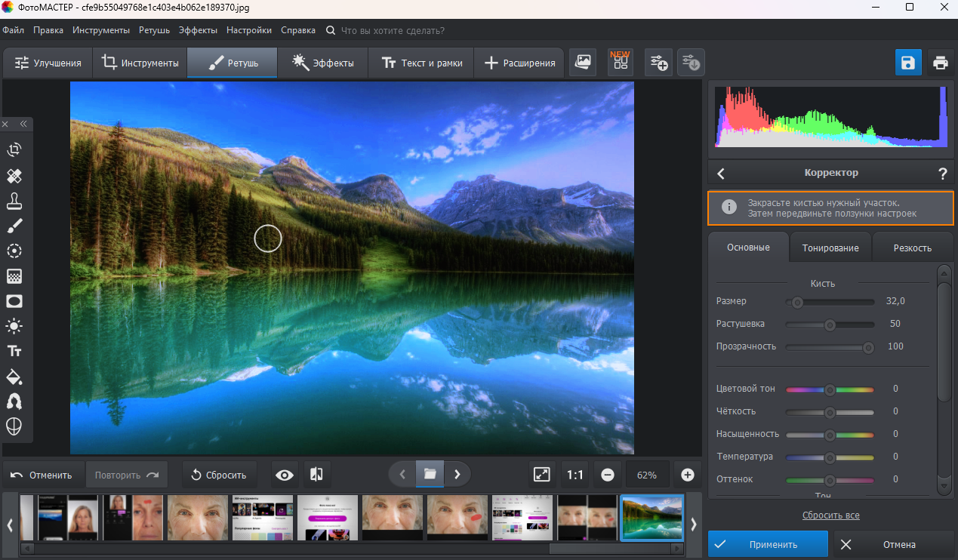958x560 pixels.
Task: Switch to the Тонирование tab
Action: (830, 248)
